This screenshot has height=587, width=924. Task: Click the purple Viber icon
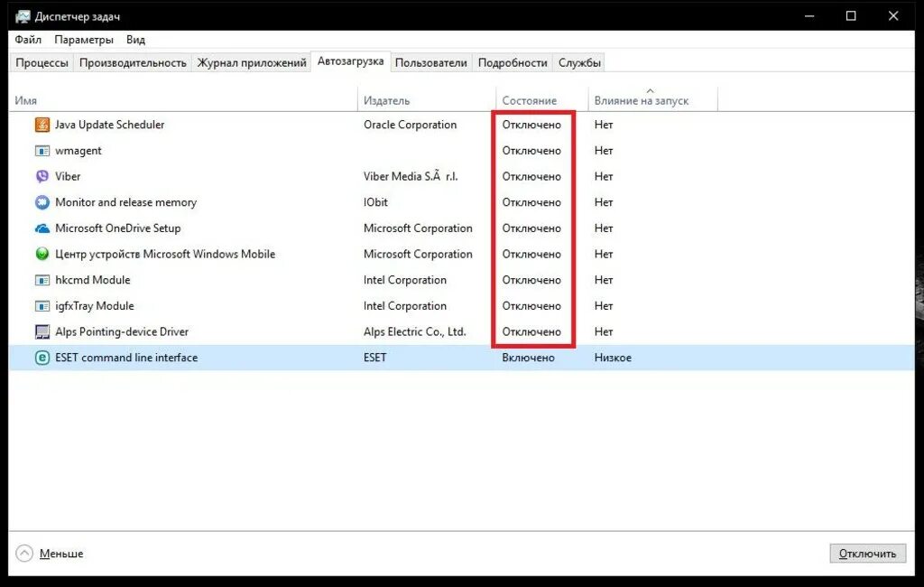42,176
